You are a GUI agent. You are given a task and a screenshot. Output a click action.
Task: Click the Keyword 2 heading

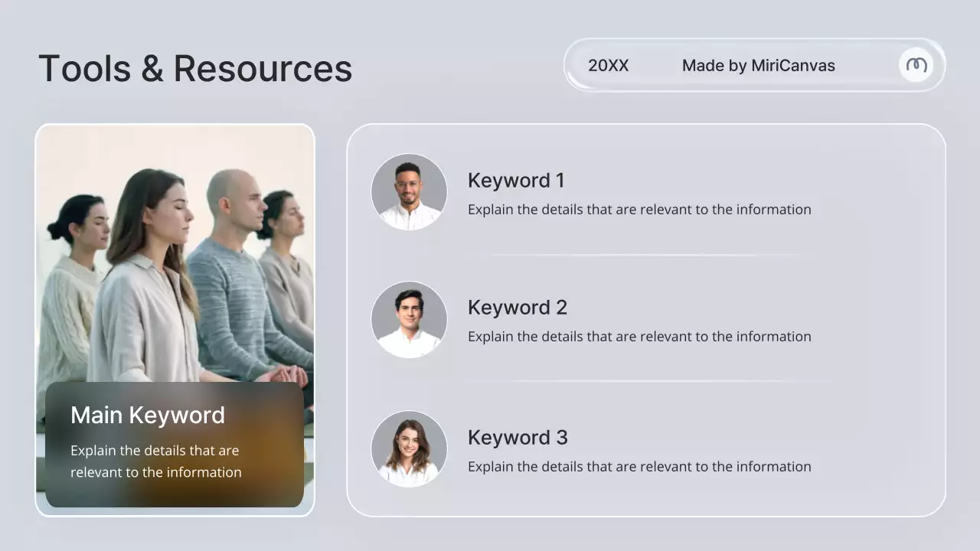[518, 307]
